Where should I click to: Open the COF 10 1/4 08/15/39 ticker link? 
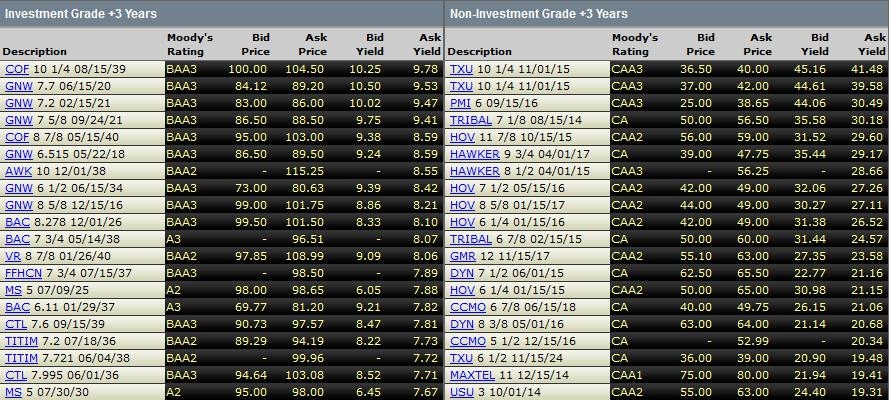16,69
